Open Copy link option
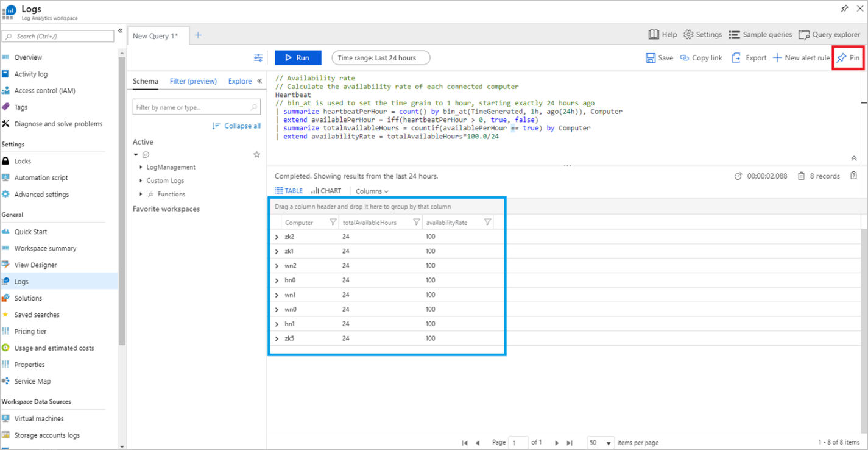 (700, 58)
